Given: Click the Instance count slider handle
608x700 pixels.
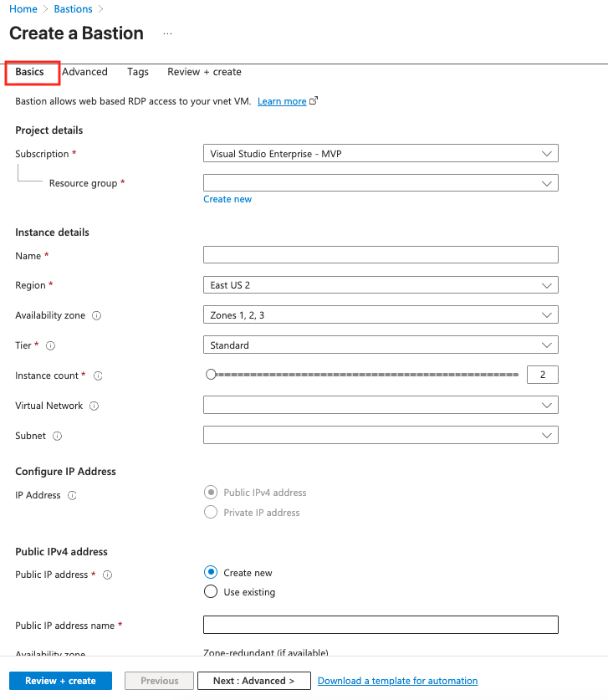Looking at the screenshot, I should pyautogui.click(x=212, y=375).
